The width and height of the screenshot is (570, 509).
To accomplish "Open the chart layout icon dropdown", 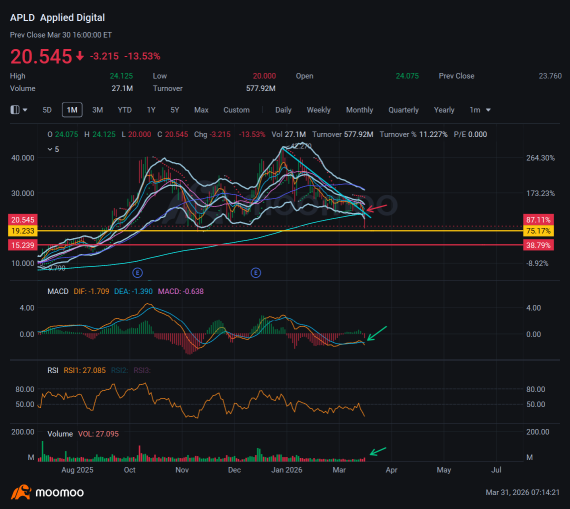I will [x=19, y=110].
